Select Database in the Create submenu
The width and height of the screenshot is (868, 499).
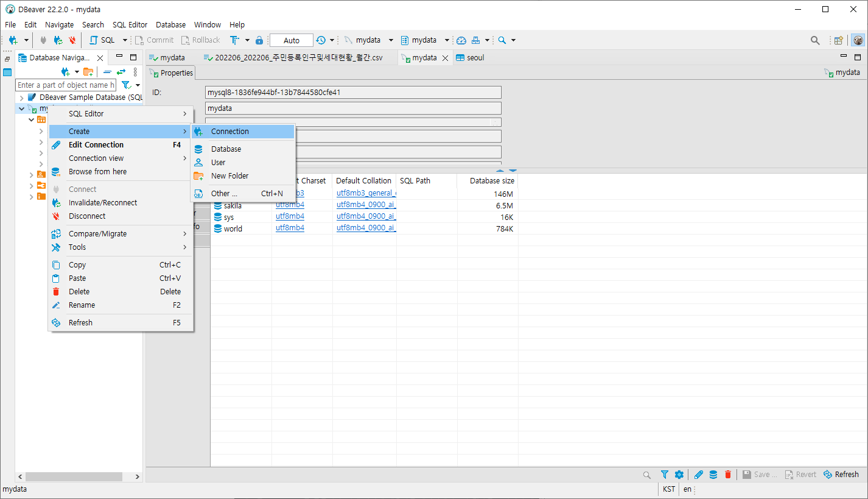point(243,149)
